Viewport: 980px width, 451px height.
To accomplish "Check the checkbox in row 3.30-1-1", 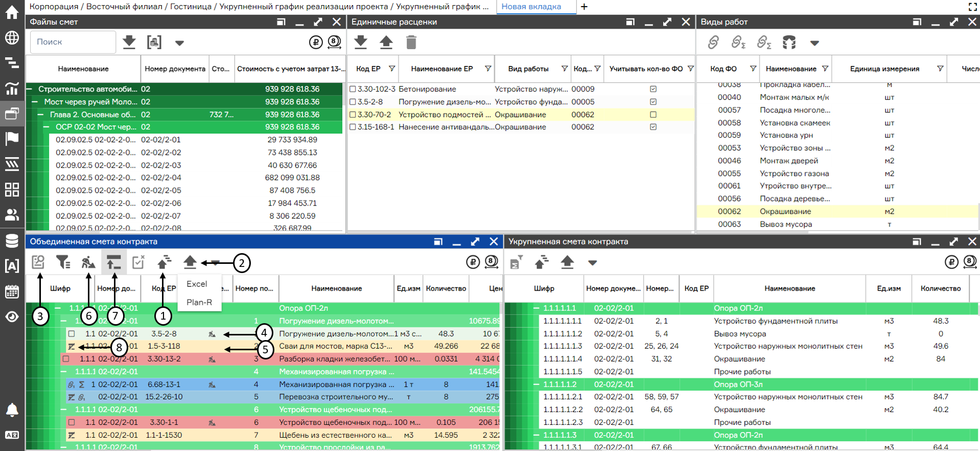I will tap(72, 422).
